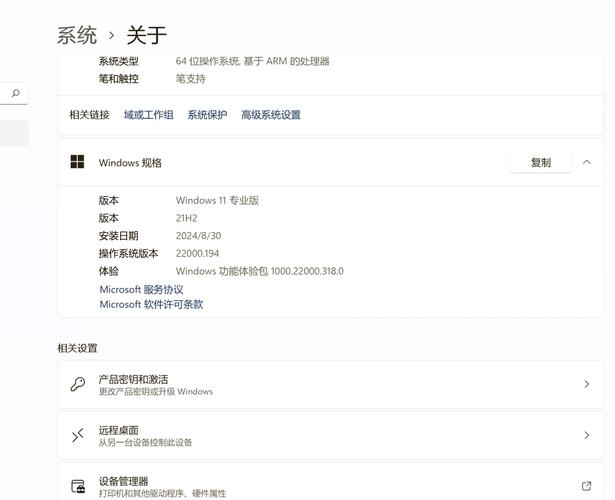
Task: Click the 产品密钥和激活 title
Action: [x=133, y=379]
